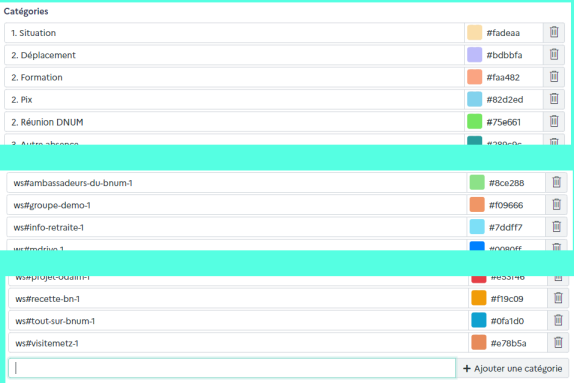The width and height of the screenshot is (574, 383).
Task: Delete the ws#groupe-demo-1 category
Action: tap(556, 205)
